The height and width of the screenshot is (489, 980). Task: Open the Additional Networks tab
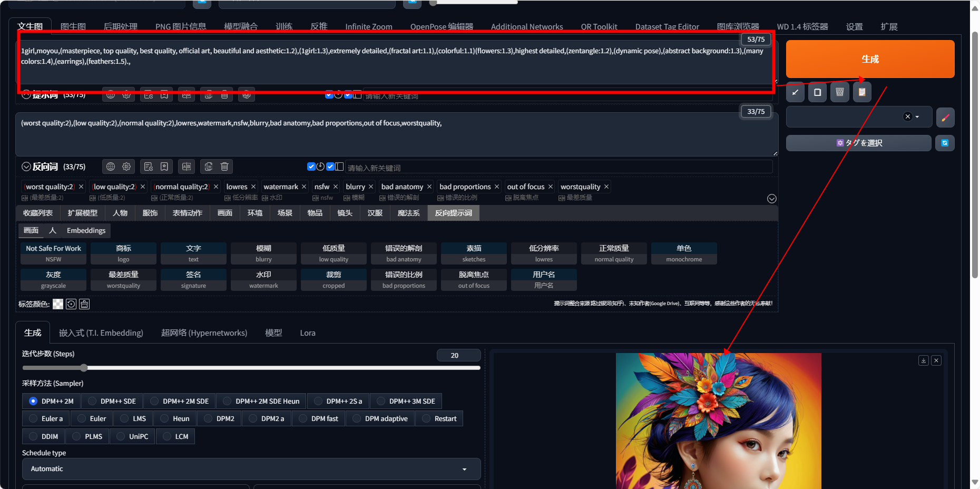point(527,26)
